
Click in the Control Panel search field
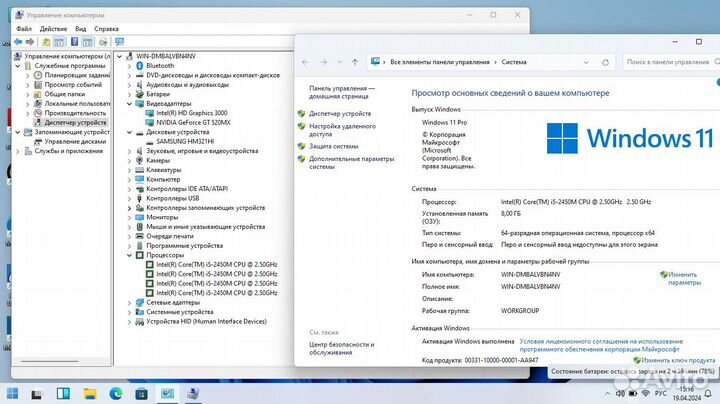point(670,62)
